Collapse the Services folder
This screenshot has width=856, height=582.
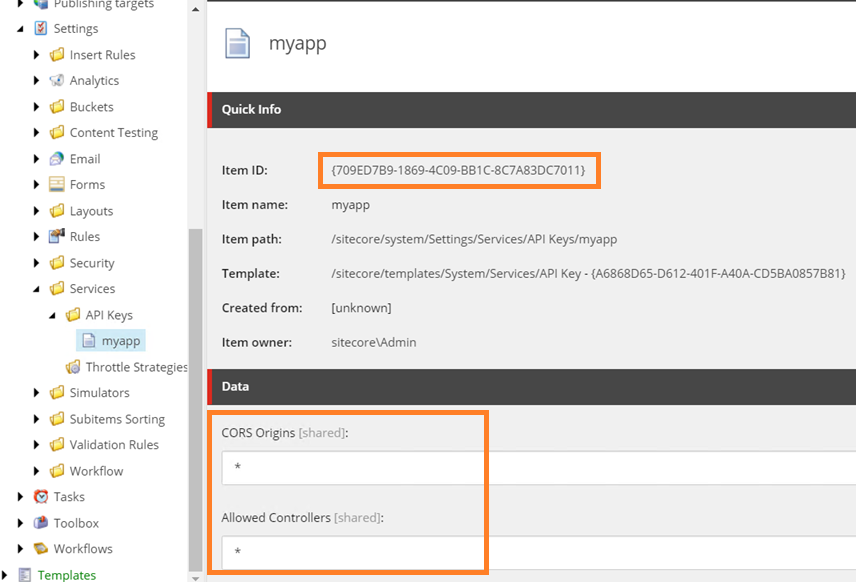(37, 289)
